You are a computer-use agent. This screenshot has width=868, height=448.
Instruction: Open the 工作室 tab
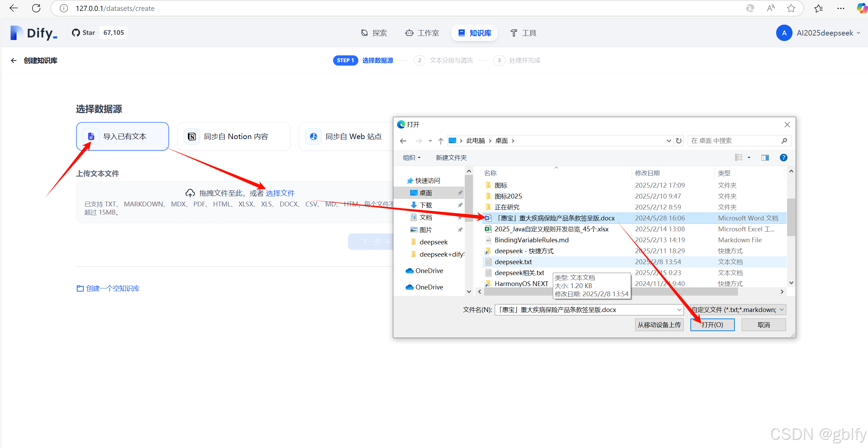(422, 33)
